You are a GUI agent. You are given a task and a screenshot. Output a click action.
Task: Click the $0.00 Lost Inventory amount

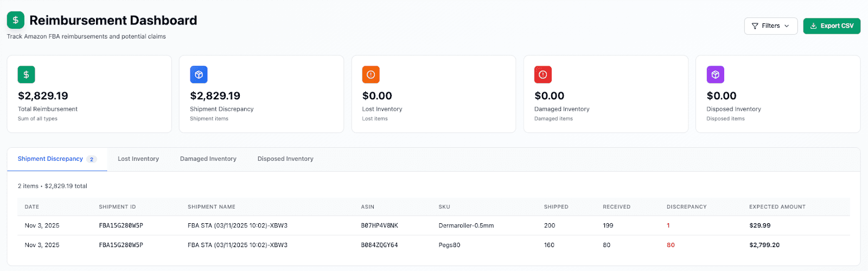point(377,96)
